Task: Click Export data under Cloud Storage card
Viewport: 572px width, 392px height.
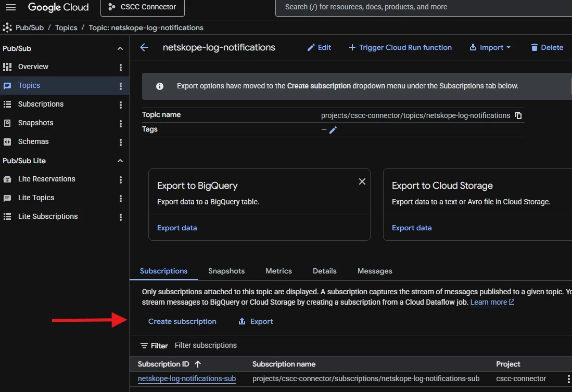Action: (x=412, y=228)
